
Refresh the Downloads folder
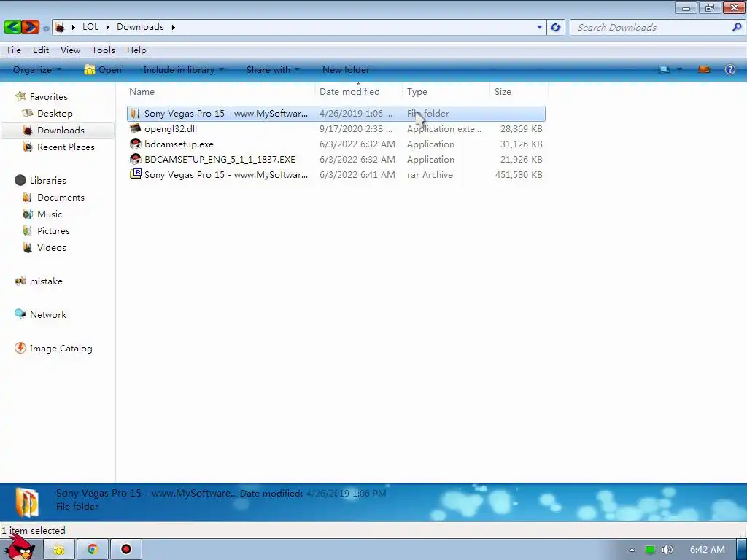click(555, 27)
